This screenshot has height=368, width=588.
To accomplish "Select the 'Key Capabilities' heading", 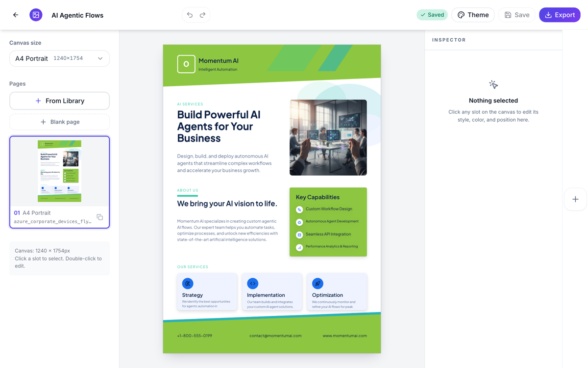I will [318, 197].
